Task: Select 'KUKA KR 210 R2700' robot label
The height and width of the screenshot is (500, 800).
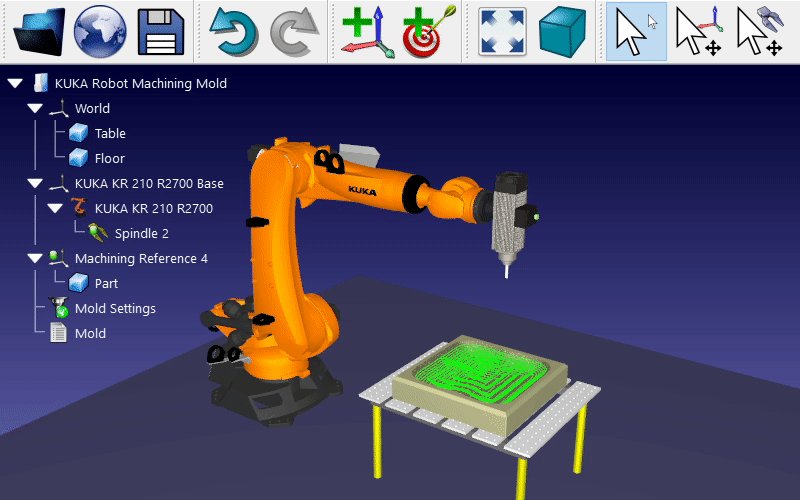Action: (x=154, y=208)
